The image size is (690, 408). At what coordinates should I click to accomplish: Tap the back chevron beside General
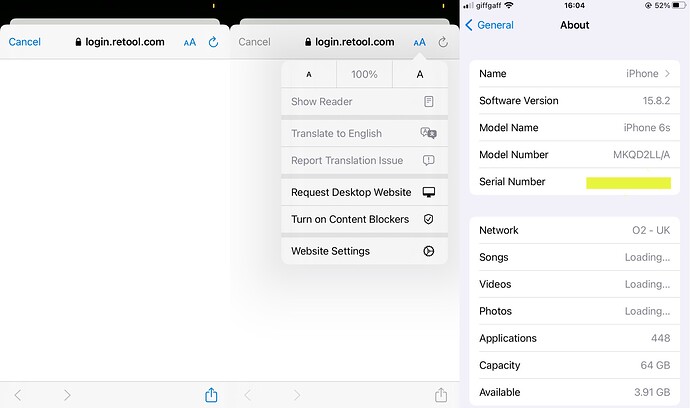tap(469, 25)
